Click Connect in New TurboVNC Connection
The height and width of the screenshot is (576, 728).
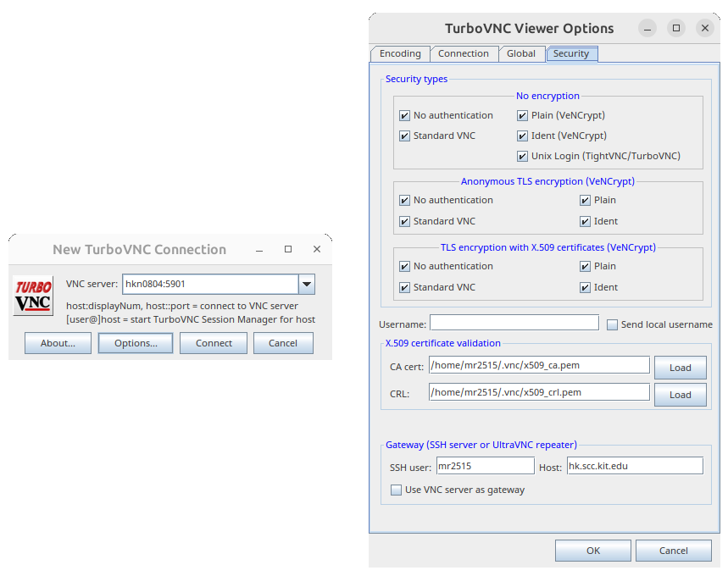coord(214,343)
